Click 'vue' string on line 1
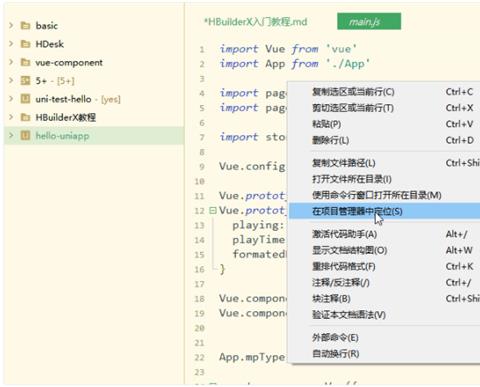The image size is (480, 387). pos(341,49)
